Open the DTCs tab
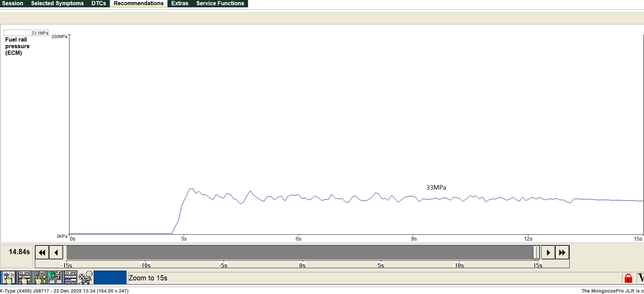 tap(99, 3)
